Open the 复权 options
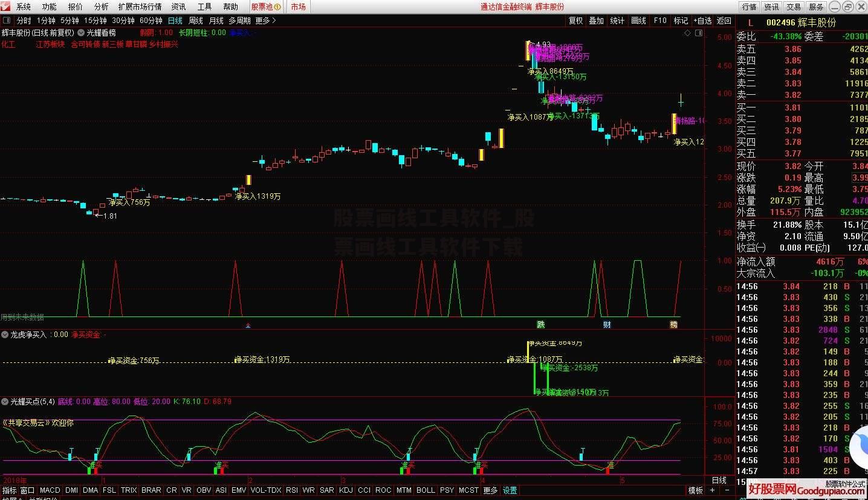 tap(576, 21)
